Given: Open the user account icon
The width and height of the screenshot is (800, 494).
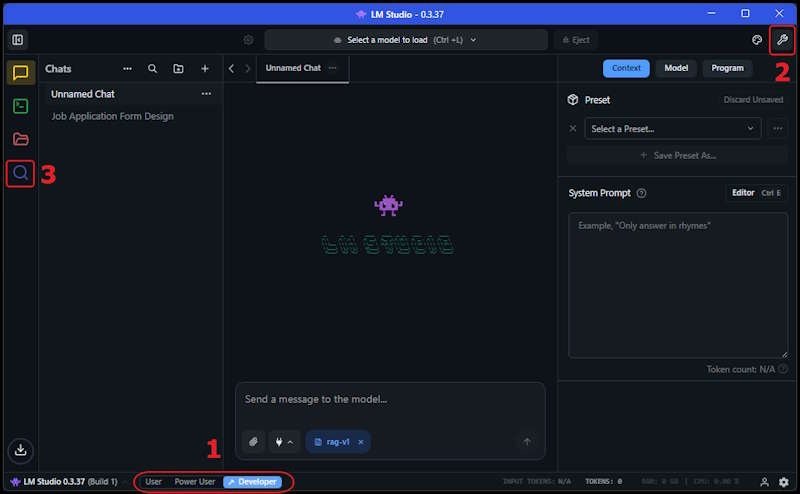Looking at the screenshot, I should point(764,482).
